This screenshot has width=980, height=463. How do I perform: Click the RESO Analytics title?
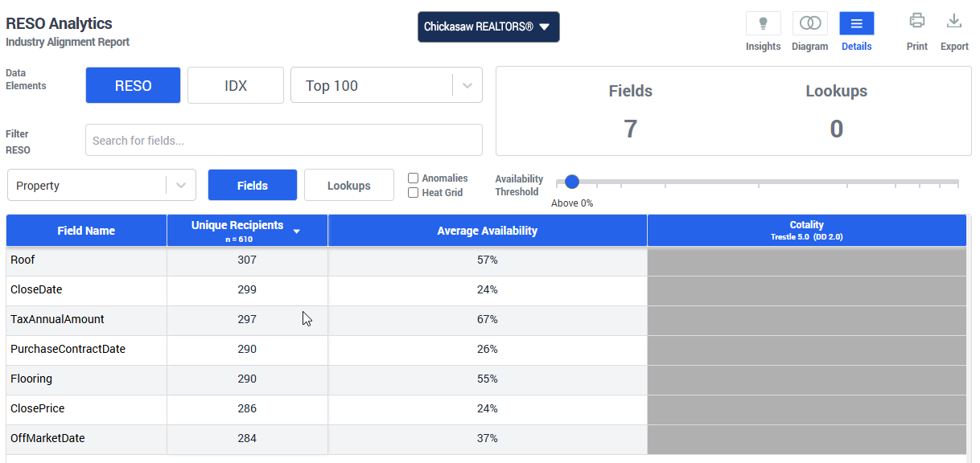point(59,23)
